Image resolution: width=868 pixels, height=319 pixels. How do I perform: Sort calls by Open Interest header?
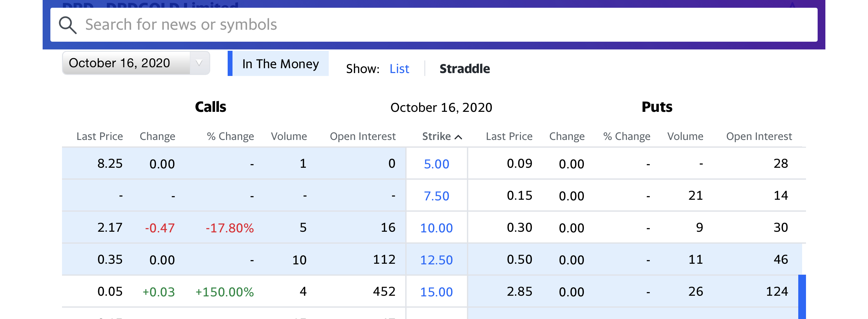pos(363,136)
